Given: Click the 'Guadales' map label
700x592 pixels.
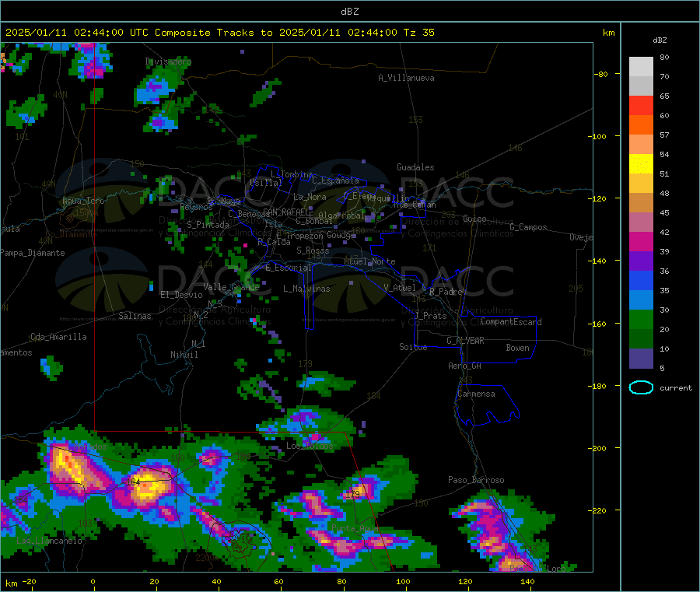Looking at the screenshot, I should (415, 167).
